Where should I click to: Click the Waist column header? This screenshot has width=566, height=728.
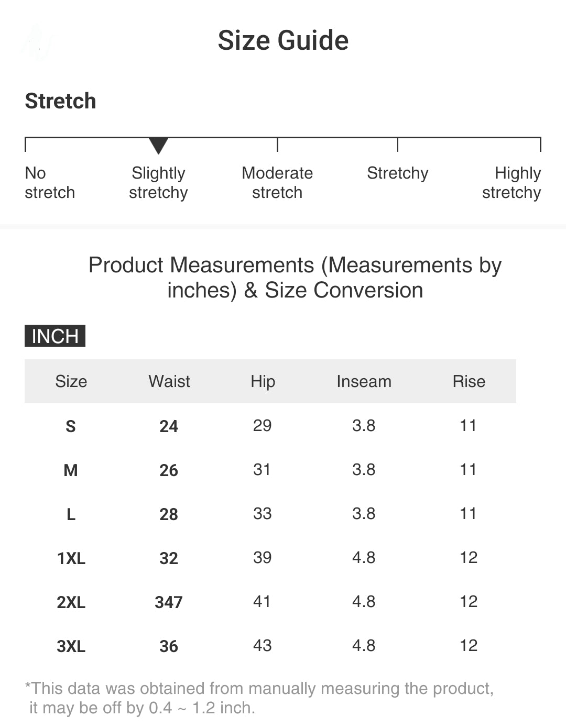tap(169, 381)
